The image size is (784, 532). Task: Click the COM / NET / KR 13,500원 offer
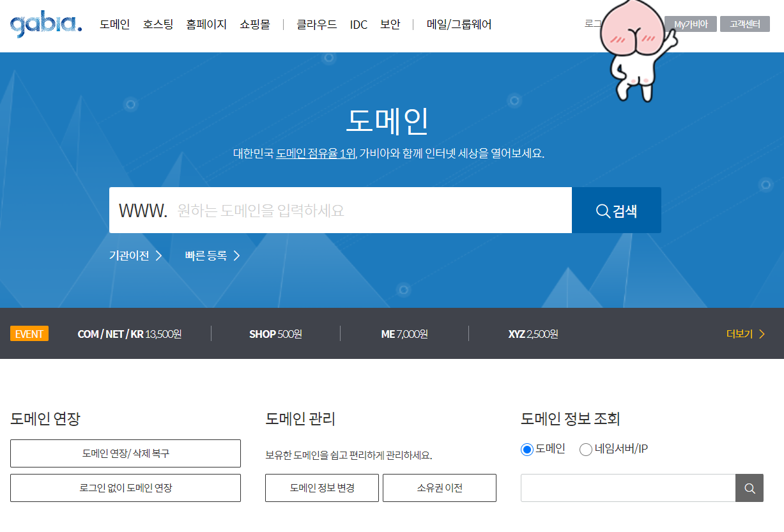click(x=130, y=334)
